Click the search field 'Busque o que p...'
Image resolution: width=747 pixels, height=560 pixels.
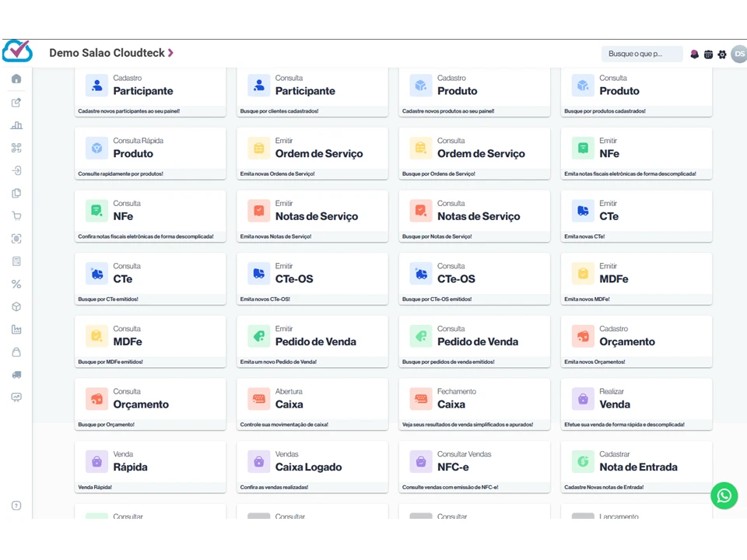[x=641, y=54]
